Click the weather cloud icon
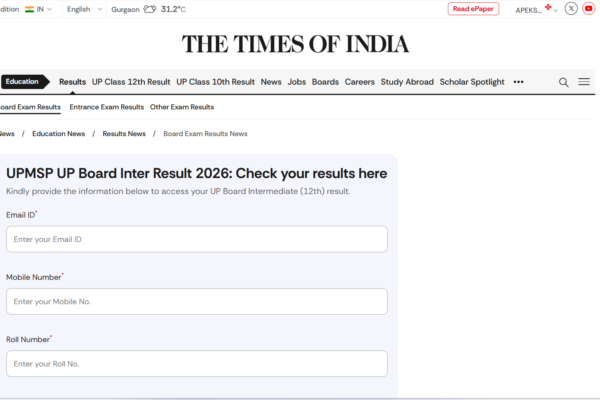 [149, 9]
